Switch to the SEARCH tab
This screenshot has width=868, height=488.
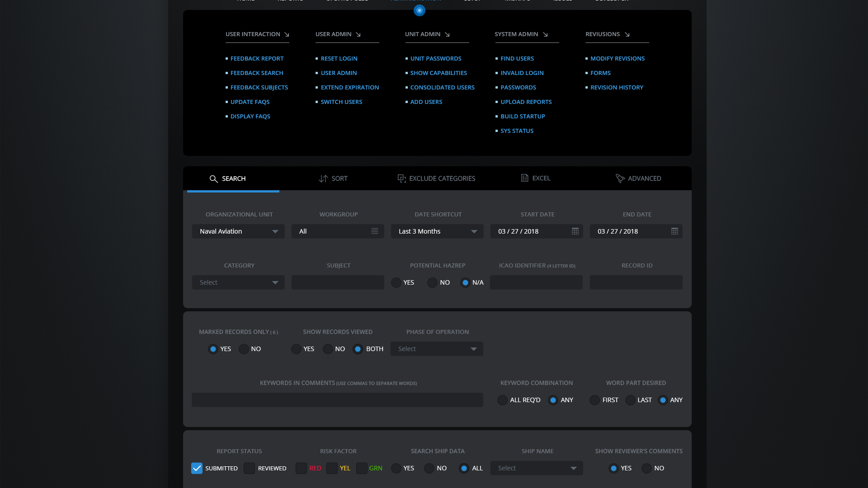point(233,179)
